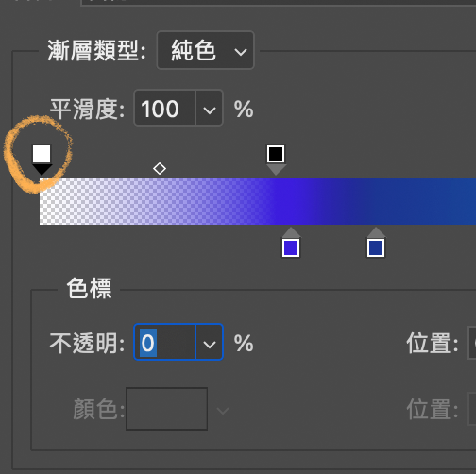Click the 位置 label in the 顏色 row

click(433, 409)
